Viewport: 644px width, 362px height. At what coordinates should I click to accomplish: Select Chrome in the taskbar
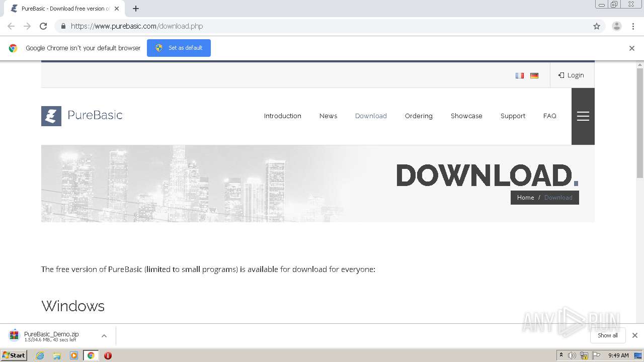click(x=91, y=355)
